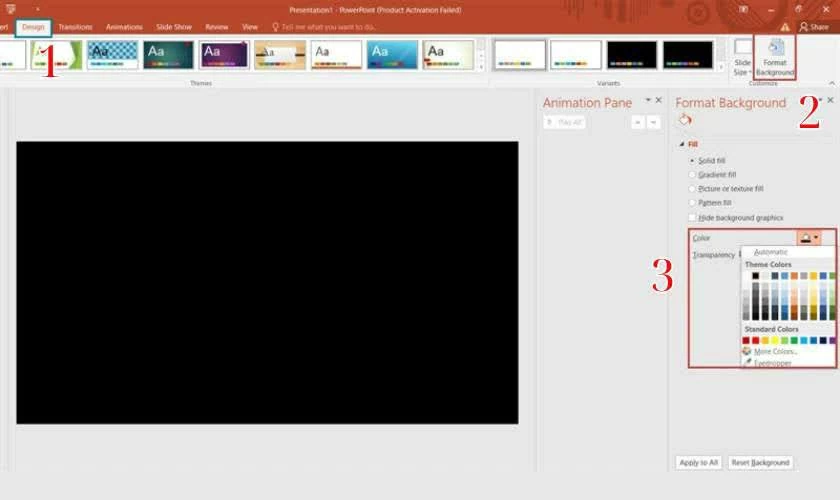Viewport: 840px width, 500px height.
Task: Select the Gradient fill radio button
Action: click(692, 175)
